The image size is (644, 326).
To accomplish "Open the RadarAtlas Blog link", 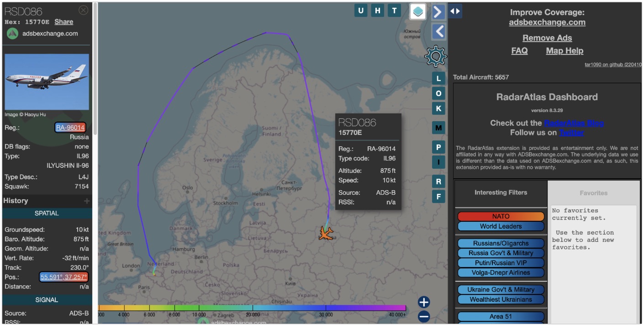I will [574, 123].
